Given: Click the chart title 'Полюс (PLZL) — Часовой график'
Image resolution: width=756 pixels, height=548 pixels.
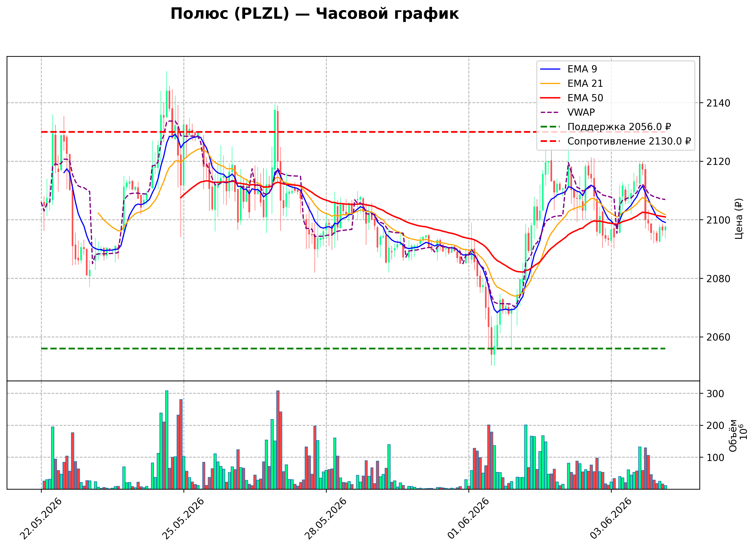Looking at the screenshot, I should point(314,14).
